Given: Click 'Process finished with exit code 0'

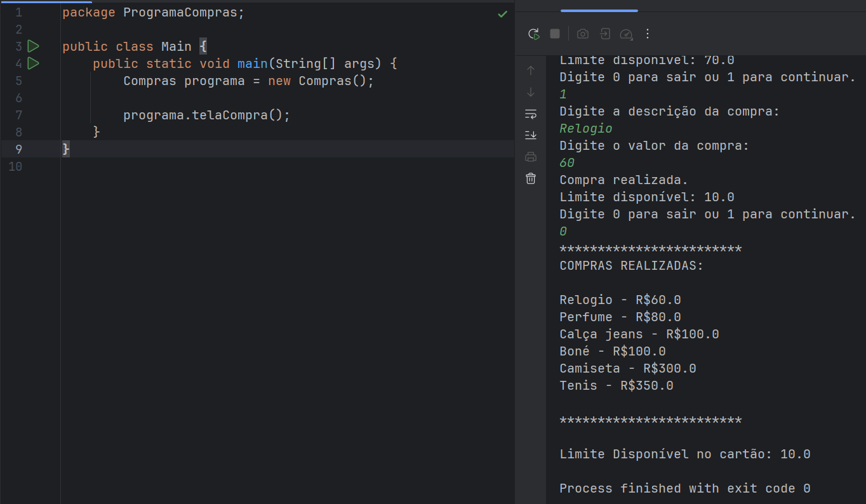Looking at the screenshot, I should [x=685, y=488].
